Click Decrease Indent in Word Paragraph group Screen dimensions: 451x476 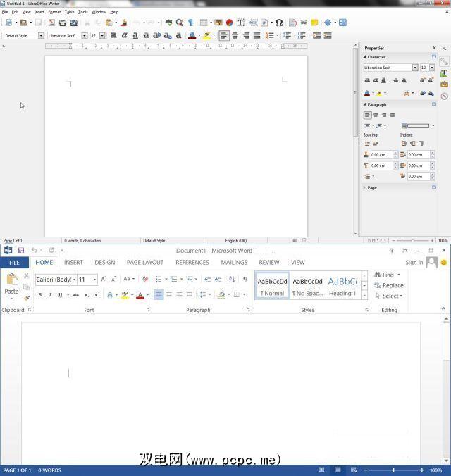208,279
